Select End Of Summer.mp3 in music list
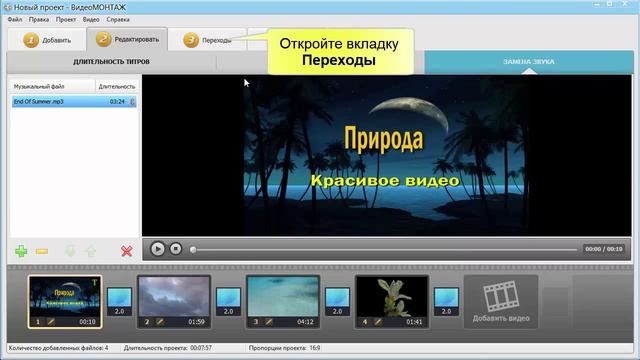640x360 pixels. 74,102
